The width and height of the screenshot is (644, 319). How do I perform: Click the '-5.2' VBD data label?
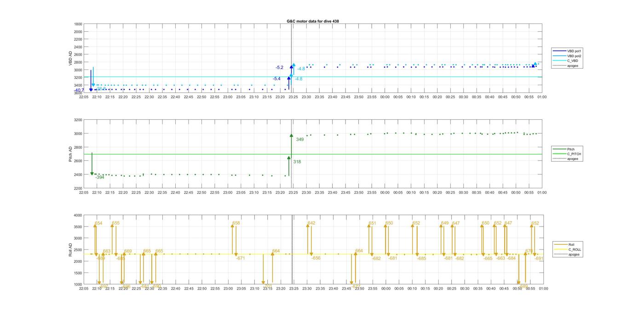coord(280,68)
